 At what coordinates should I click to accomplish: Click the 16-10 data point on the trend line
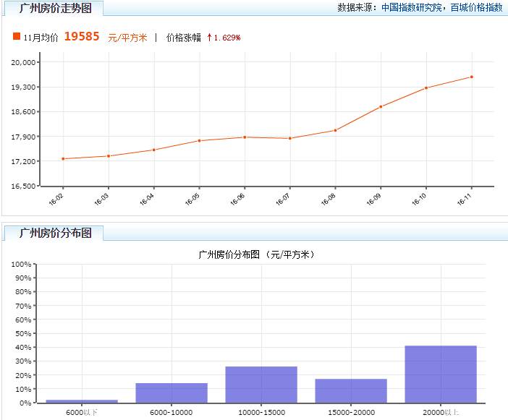426,87
